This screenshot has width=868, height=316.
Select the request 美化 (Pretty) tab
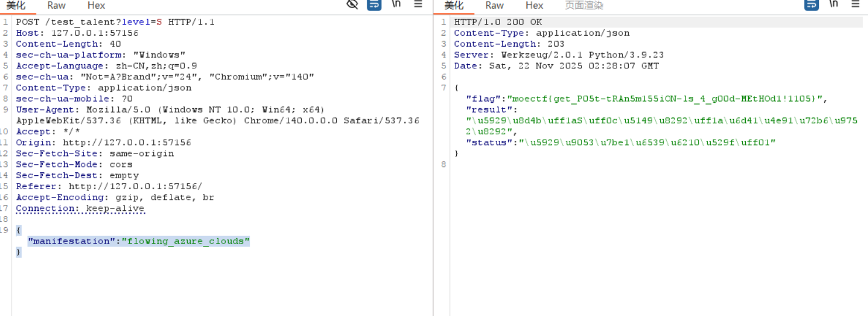(x=16, y=5)
